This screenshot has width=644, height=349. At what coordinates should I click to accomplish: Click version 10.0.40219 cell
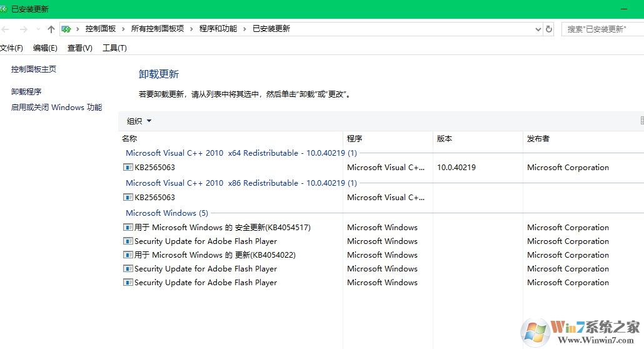[x=456, y=167]
